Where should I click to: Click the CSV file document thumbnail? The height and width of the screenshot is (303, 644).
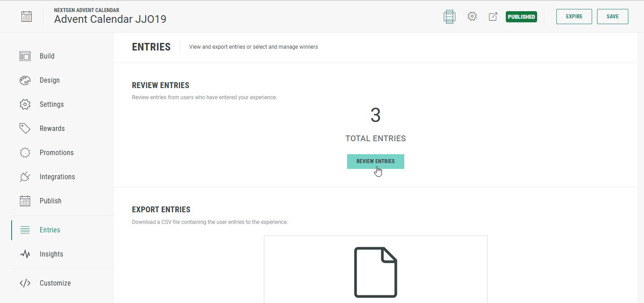coord(375,272)
